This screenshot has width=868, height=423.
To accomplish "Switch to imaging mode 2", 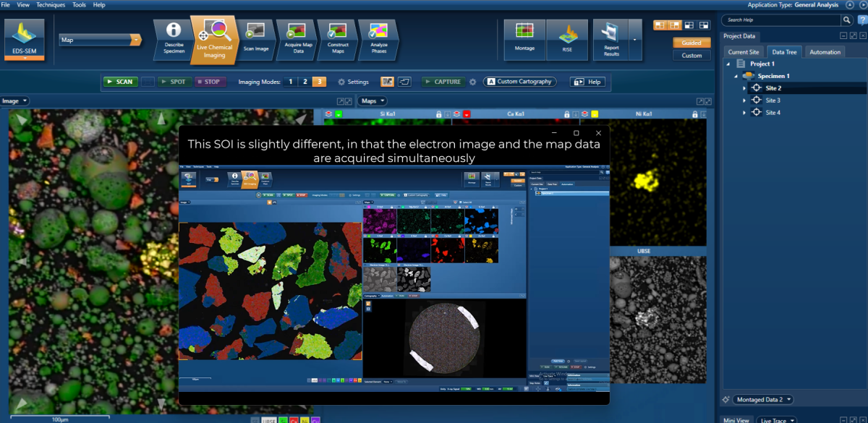I will 305,82.
